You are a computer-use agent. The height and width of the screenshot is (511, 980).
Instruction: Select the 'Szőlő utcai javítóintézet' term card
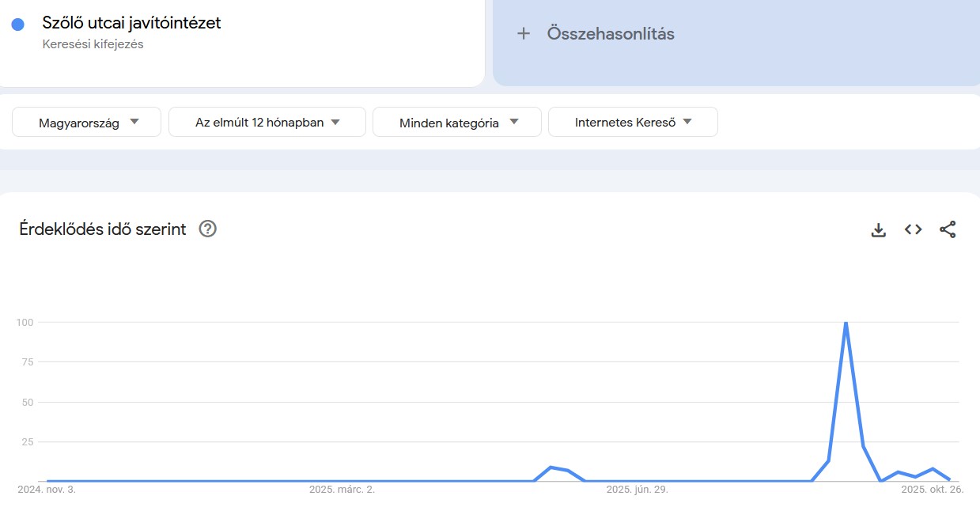pyautogui.click(x=131, y=23)
